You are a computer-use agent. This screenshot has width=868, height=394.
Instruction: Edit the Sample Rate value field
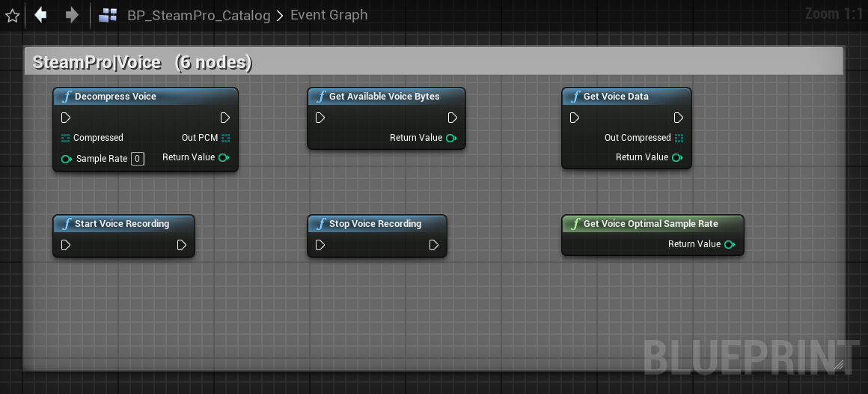point(137,159)
